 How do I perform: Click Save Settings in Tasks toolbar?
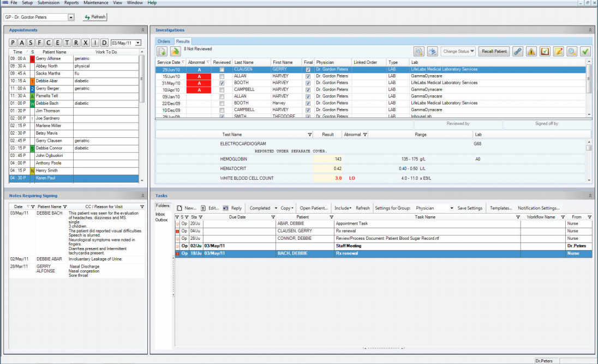470,208
